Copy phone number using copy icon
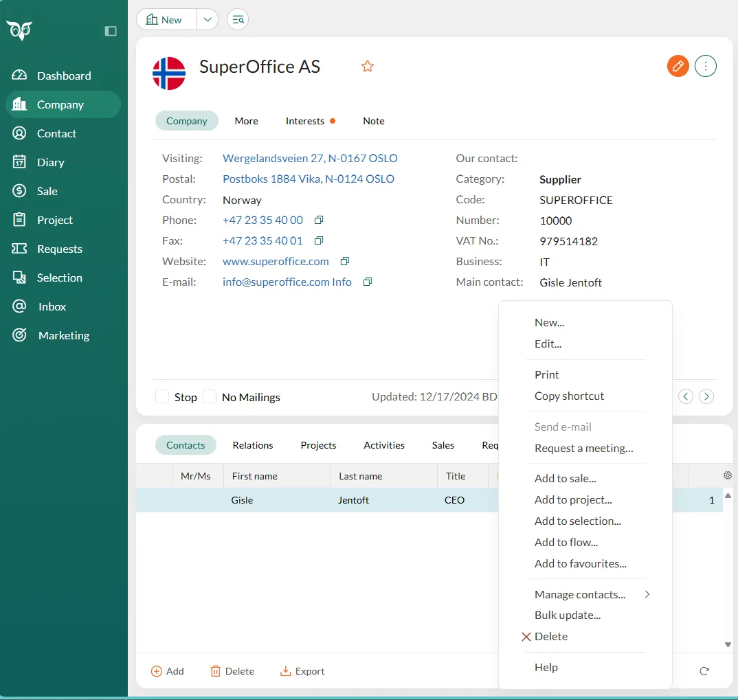738x700 pixels. pos(319,221)
